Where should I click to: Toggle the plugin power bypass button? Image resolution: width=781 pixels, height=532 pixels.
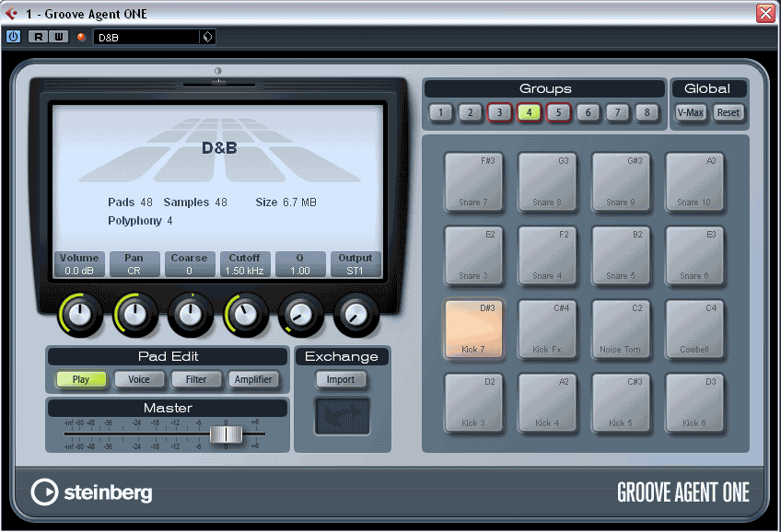[14, 37]
